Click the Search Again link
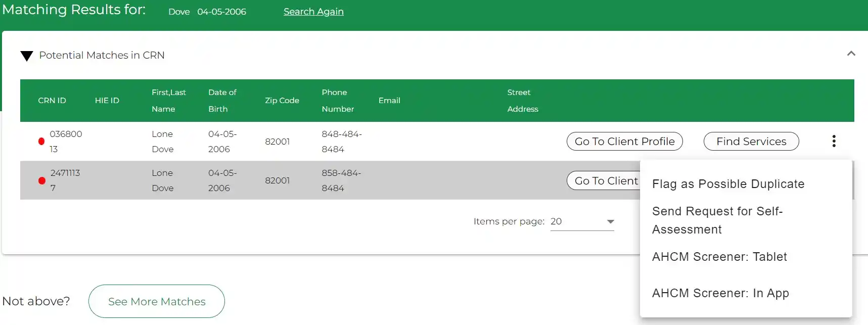 [313, 12]
